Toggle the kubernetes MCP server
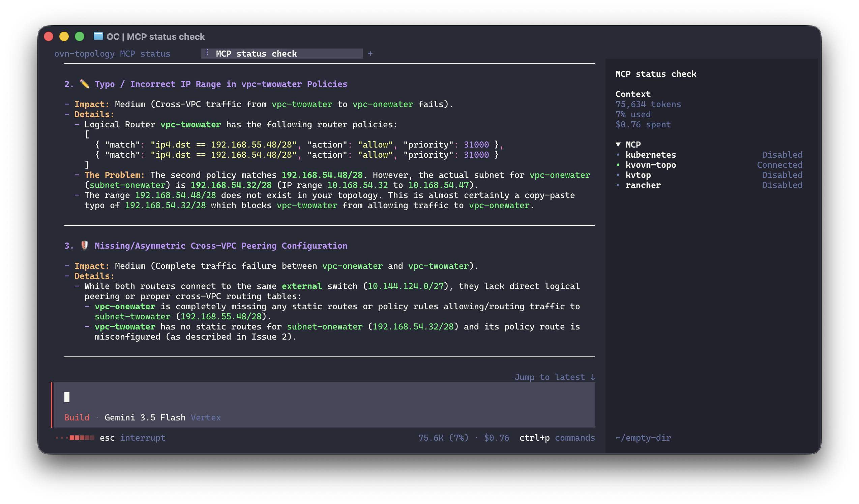 coord(709,155)
